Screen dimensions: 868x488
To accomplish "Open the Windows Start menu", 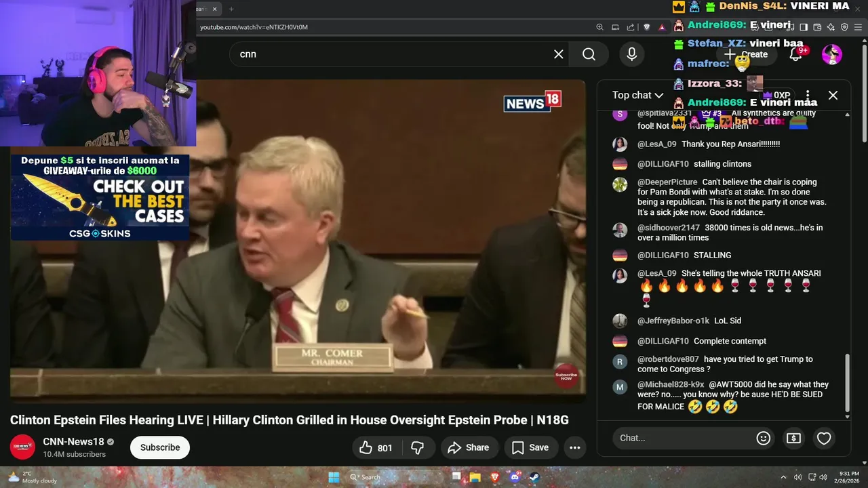I will click(334, 477).
